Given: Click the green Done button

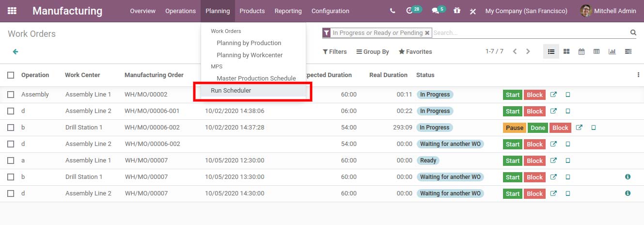Looking at the screenshot, I should tap(537, 128).
